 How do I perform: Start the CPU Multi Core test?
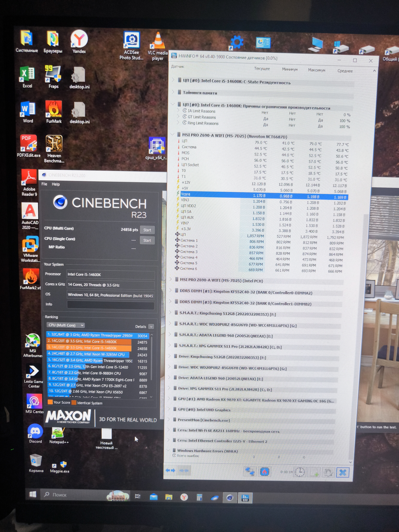click(147, 230)
